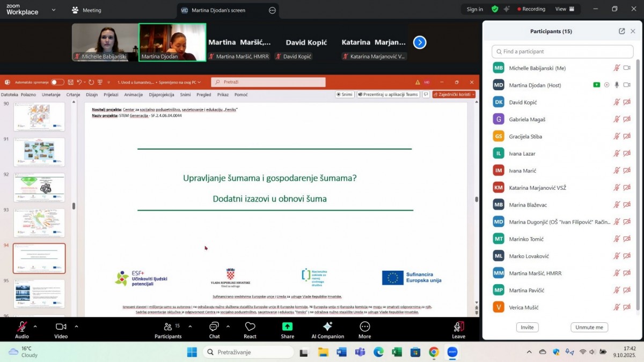The width and height of the screenshot is (644, 362).
Task: Toggle the Automatsko spremanje switch
Action: (x=57, y=82)
